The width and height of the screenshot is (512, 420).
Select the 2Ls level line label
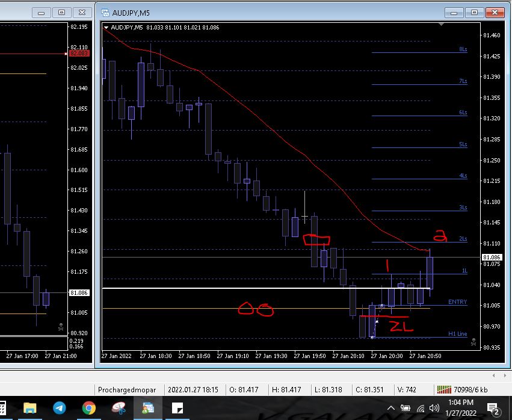463,239
